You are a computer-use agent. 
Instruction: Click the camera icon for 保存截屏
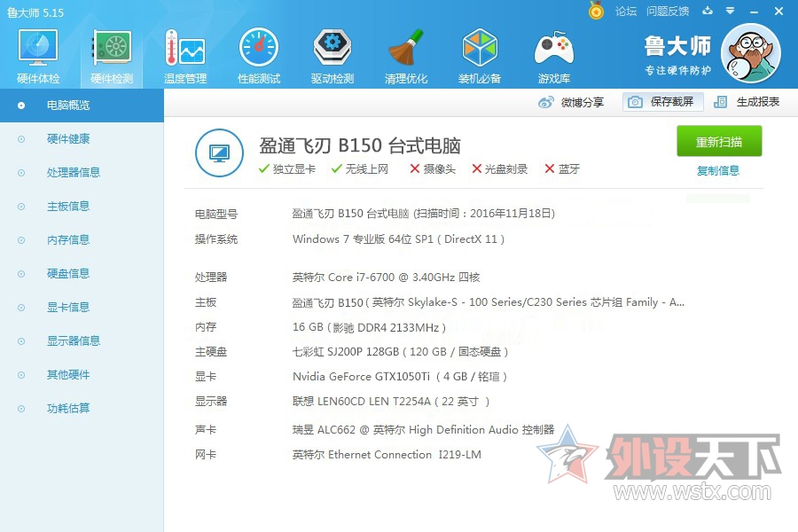click(635, 102)
